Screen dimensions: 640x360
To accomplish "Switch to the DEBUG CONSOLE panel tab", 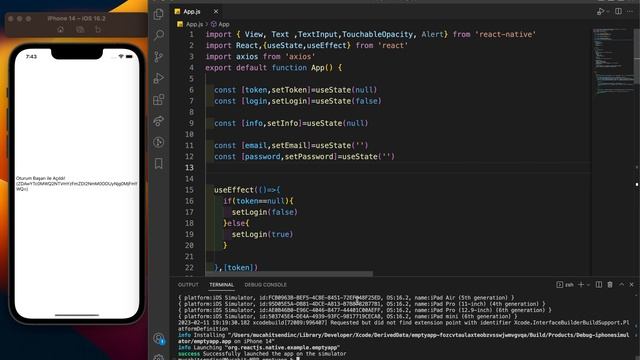I will coord(265,284).
